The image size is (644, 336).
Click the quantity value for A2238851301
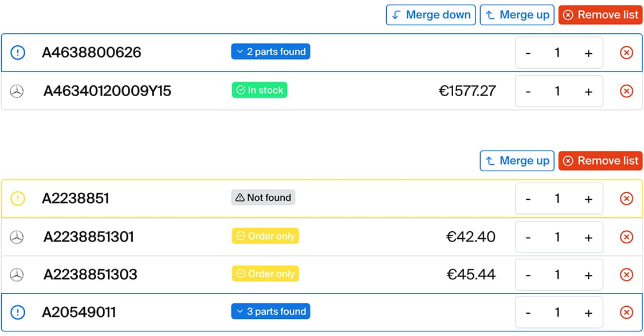click(x=557, y=237)
